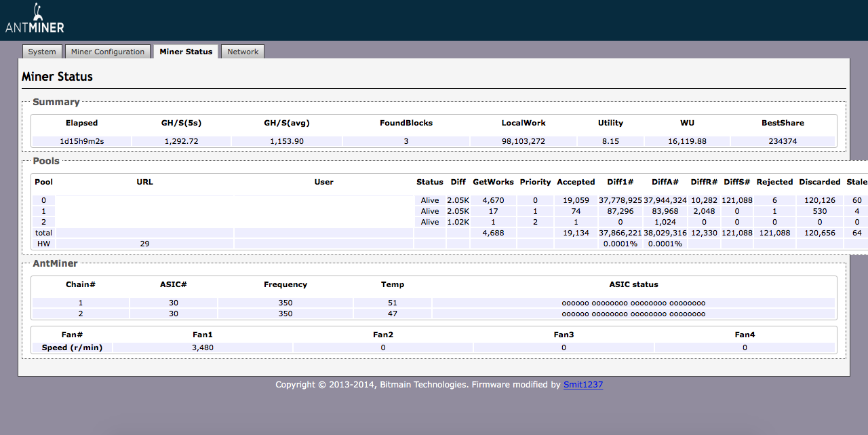The width and height of the screenshot is (868, 435).
Task: Go to the Network tab
Action: 243,52
